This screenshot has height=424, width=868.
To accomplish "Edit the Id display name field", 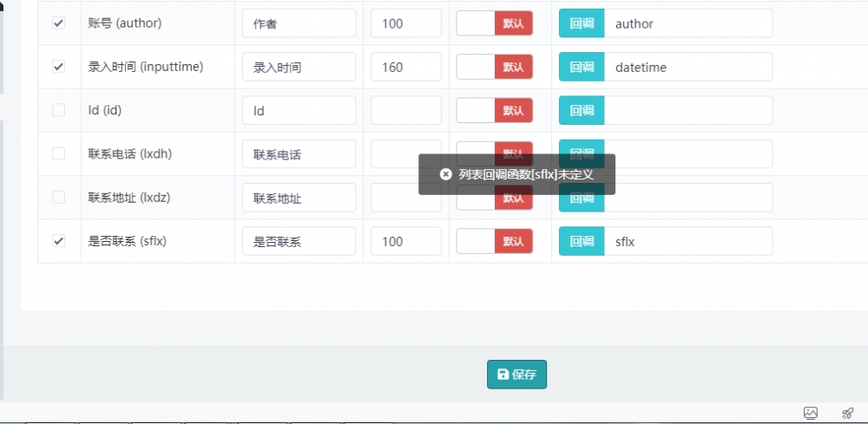I will click(299, 111).
